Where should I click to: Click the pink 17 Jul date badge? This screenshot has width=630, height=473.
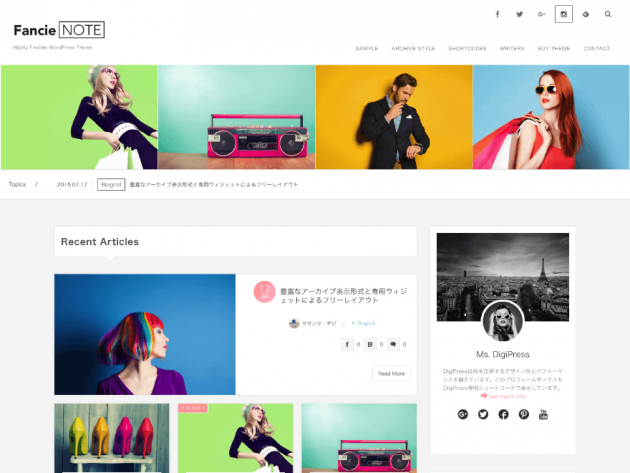(264, 292)
